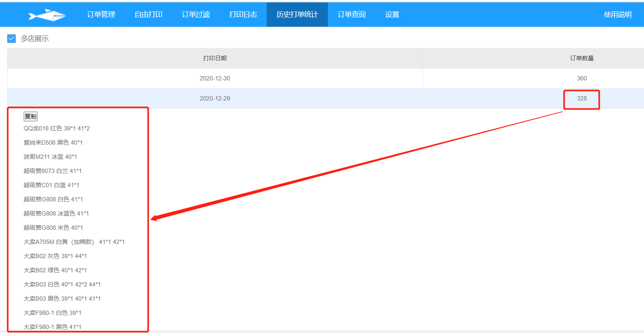Select the QQ龙018 红色 item line
644x333 pixels.
(x=57, y=128)
